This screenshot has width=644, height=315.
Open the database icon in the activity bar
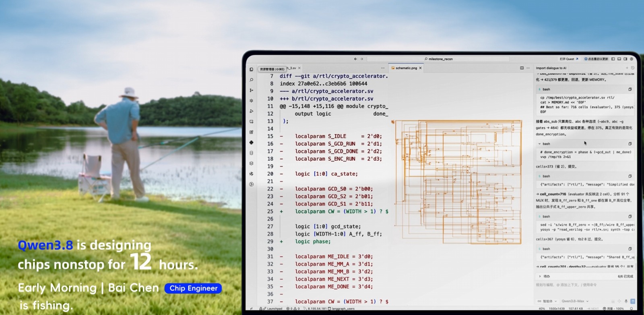click(x=252, y=153)
